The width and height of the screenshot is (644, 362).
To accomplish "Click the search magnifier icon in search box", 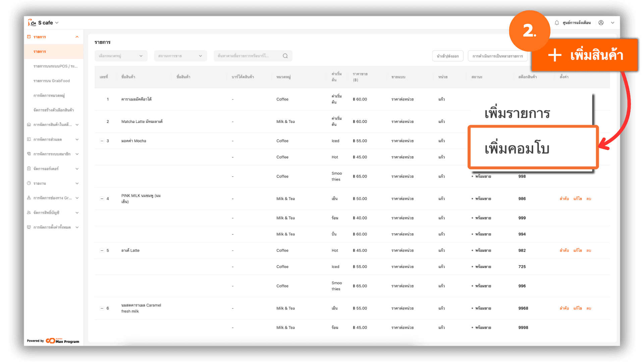I will pos(285,56).
